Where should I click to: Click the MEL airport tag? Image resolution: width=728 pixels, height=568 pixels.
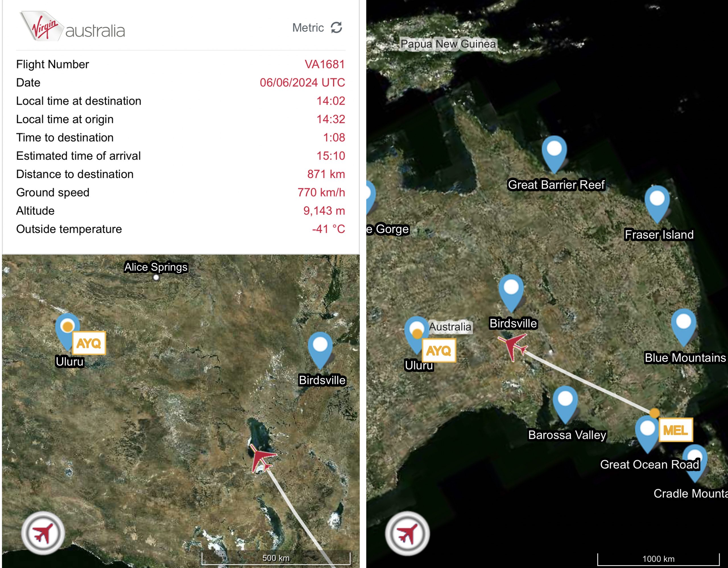tap(676, 430)
